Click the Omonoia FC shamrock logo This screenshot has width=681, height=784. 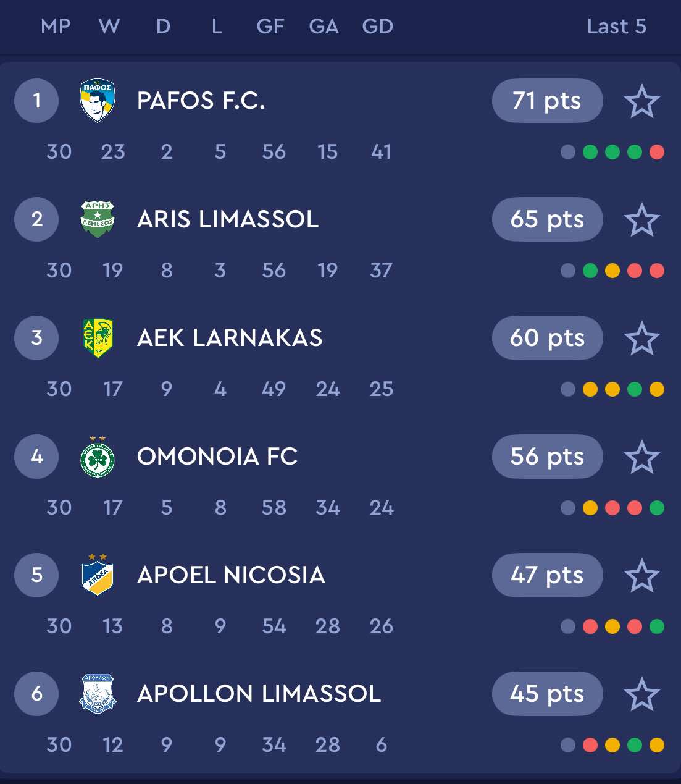[98, 457]
